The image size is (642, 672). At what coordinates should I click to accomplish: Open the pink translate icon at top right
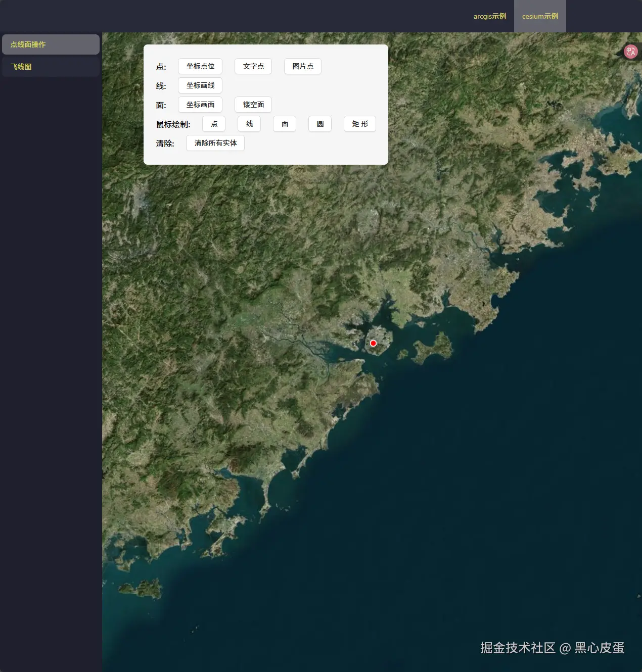[x=630, y=52]
